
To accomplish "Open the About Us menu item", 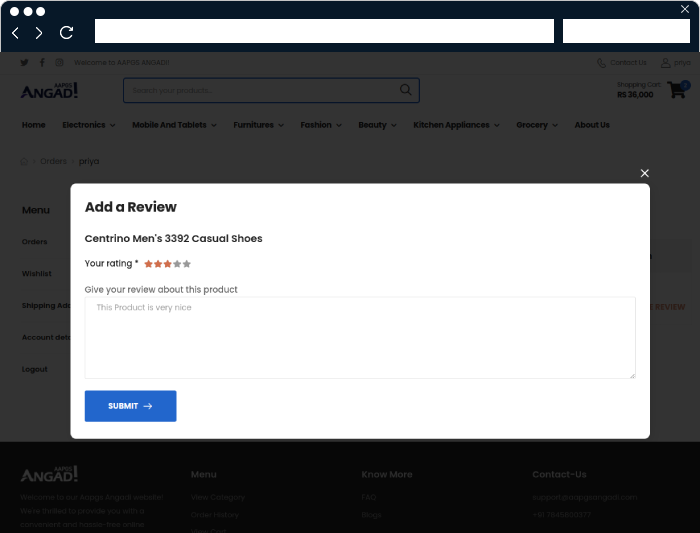I will (x=592, y=125).
